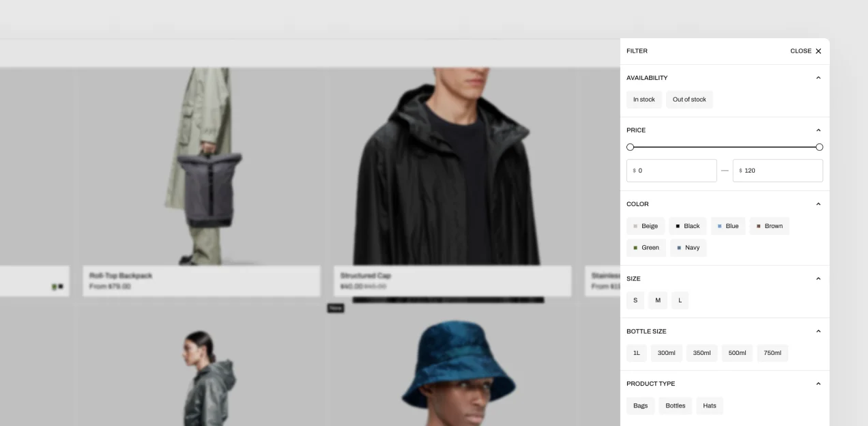This screenshot has height=426, width=868.
Task: Choose the Green color chip
Action: (646, 248)
